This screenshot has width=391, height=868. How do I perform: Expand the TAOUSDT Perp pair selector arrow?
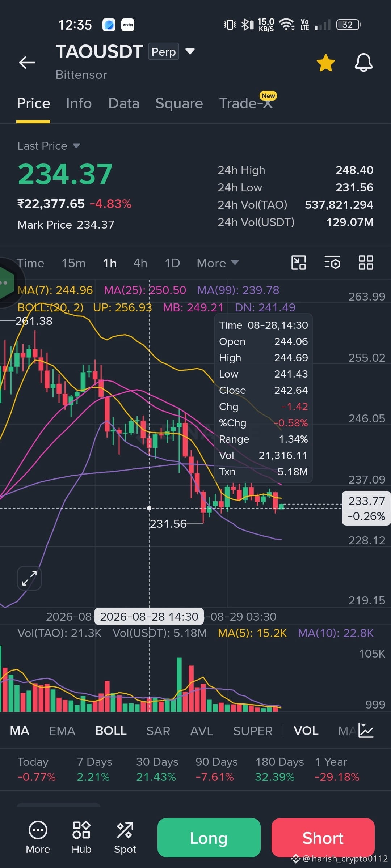pyautogui.click(x=190, y=51)
